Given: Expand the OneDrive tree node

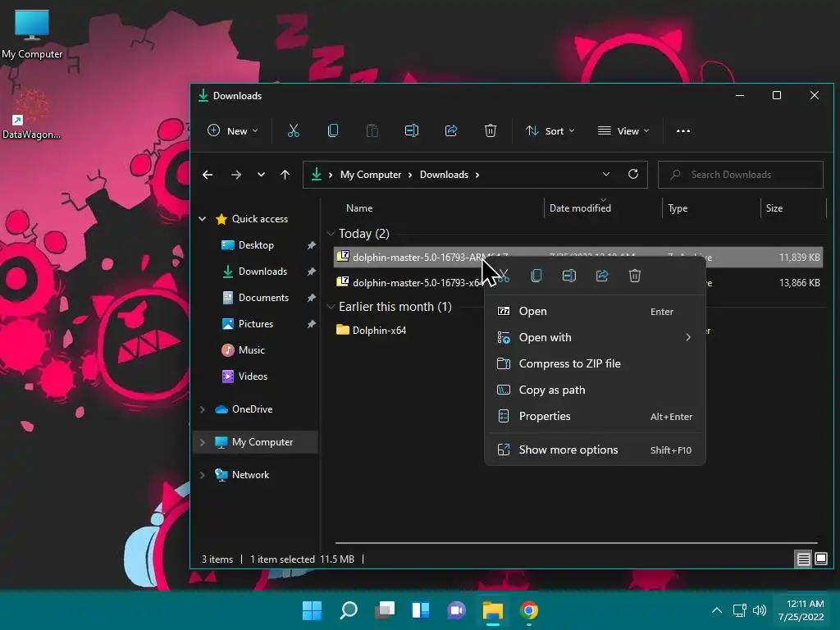Looking at the screenshot, I should pos(203,409).
